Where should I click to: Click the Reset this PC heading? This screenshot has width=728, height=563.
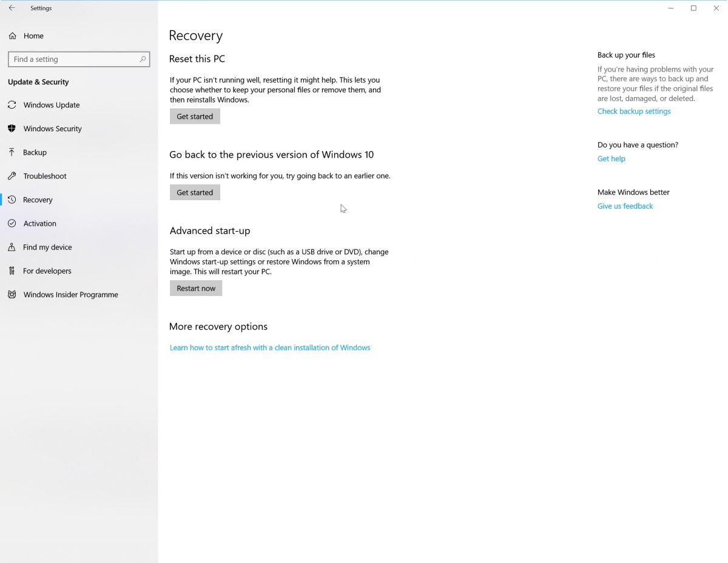click(197, 59)
